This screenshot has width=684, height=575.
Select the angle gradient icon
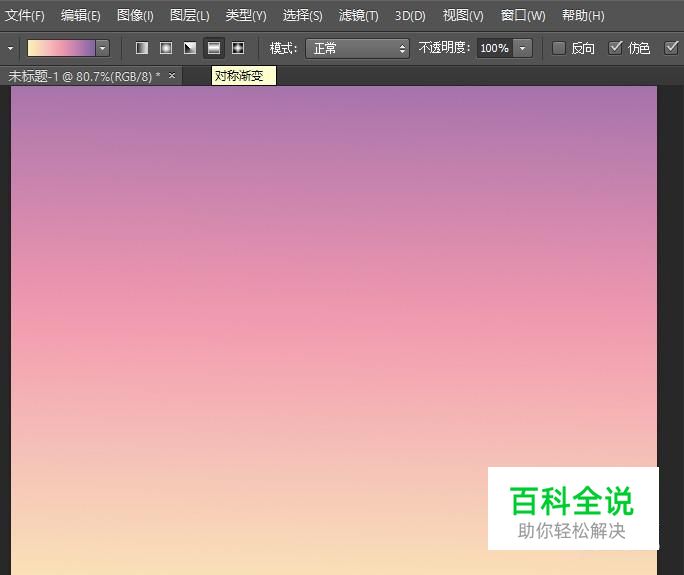190,48
